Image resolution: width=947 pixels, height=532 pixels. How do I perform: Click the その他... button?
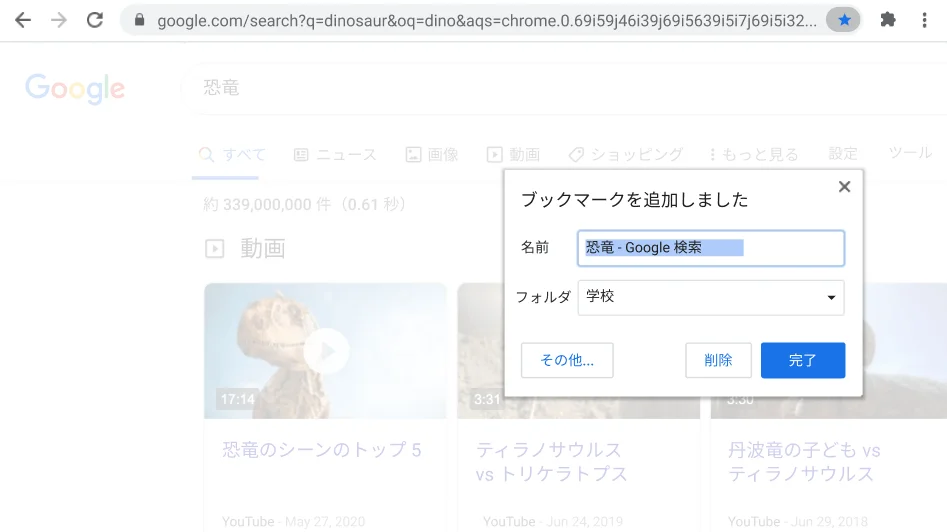click(567, 360)
